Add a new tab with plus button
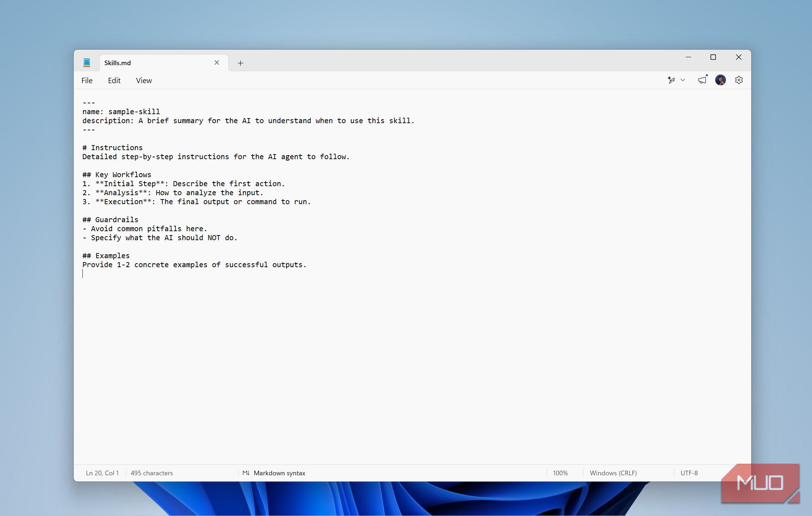 pos(240,63)
